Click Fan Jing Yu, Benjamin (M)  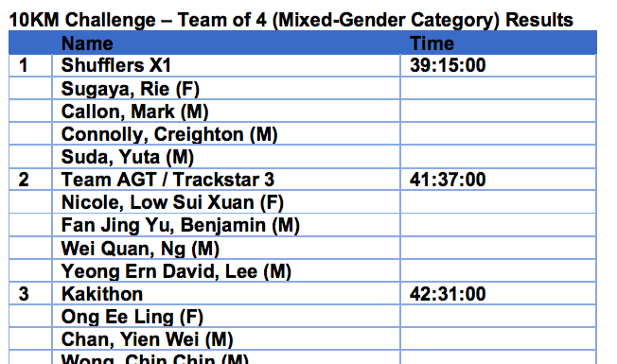pyautogui.click(x=180, y=226)
